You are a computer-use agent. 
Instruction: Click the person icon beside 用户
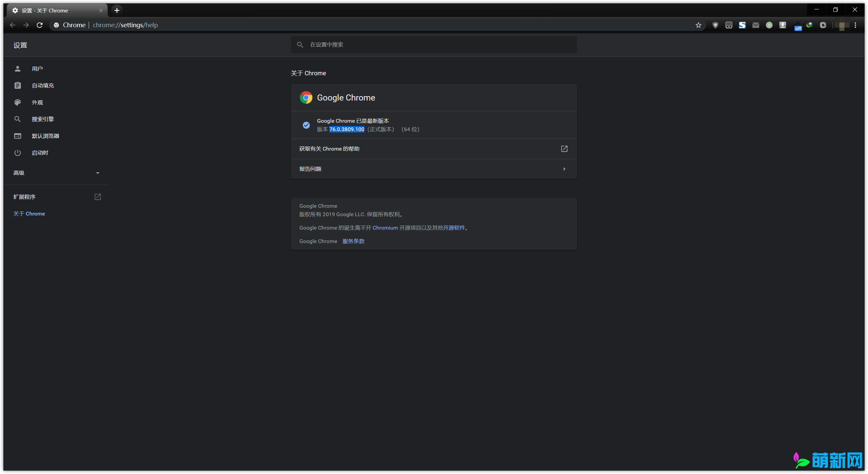[17, 69]
